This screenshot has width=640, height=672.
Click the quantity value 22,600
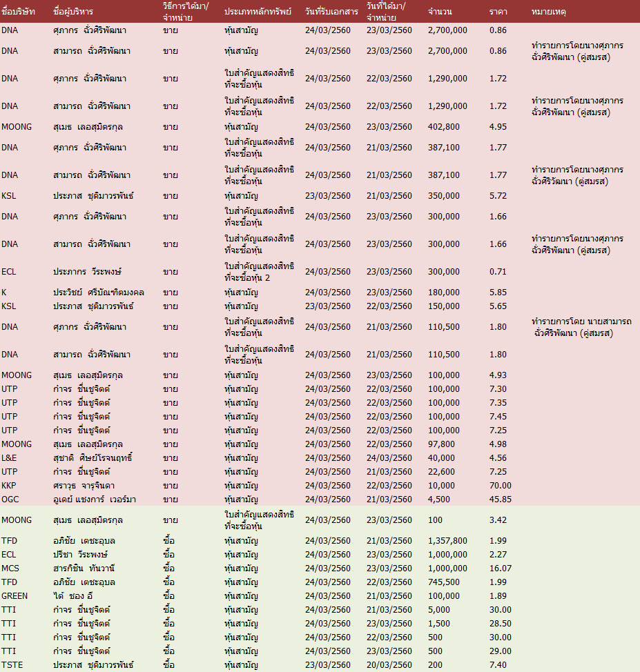coord(441,471)
